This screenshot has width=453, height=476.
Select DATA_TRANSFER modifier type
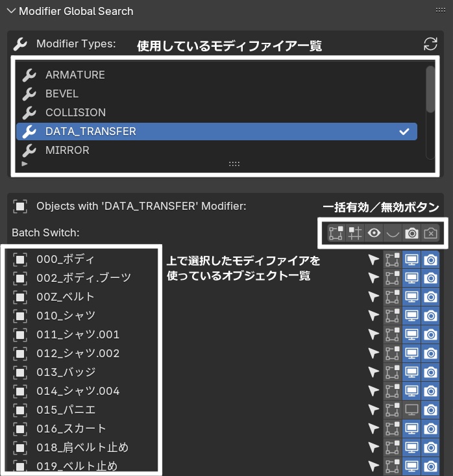(x=217, y=131)
